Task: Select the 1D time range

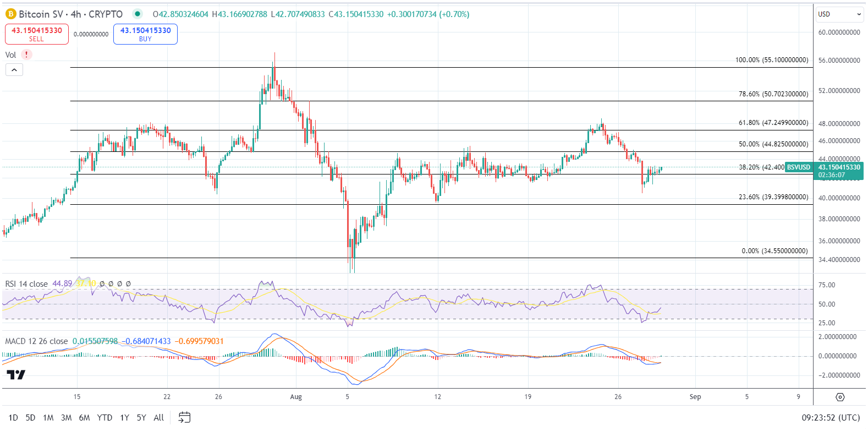Action: (x=13, y=418)
